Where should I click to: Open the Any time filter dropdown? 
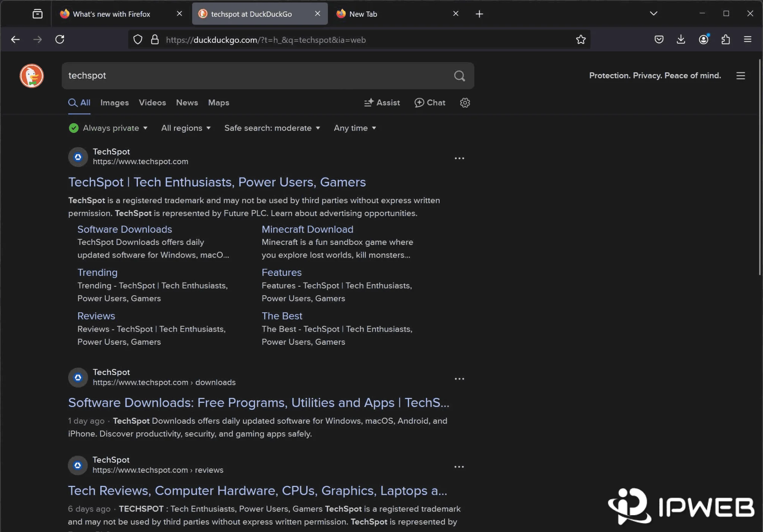(x=355, y=128)
